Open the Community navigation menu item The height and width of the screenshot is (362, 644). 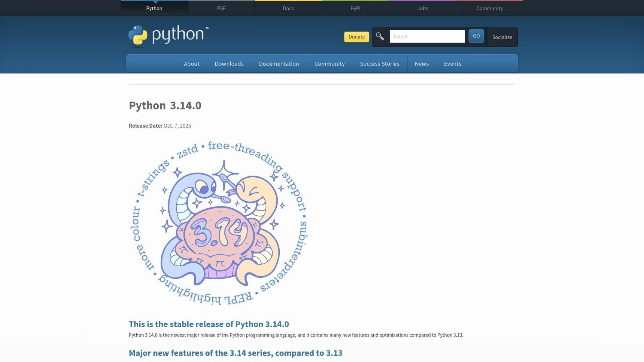329,64
